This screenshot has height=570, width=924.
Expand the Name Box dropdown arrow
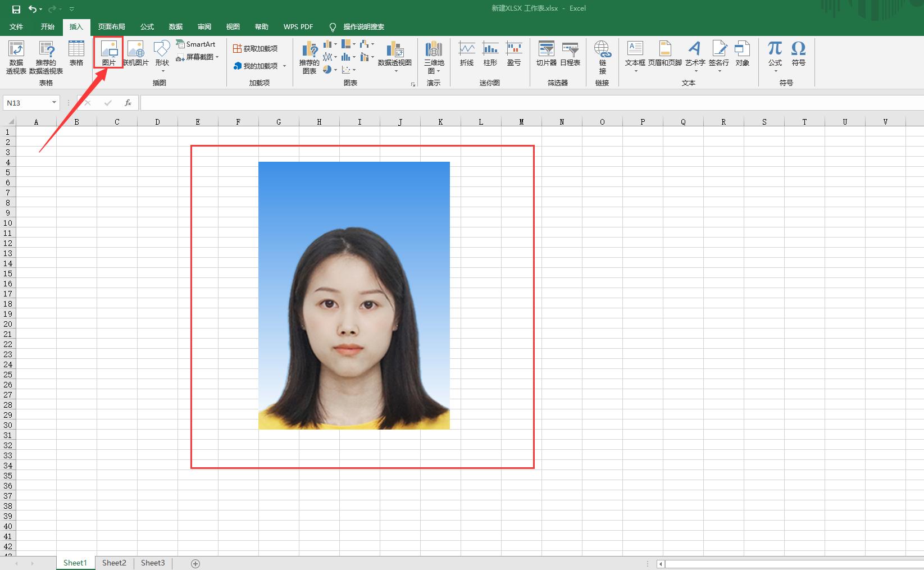pos(54,103)
